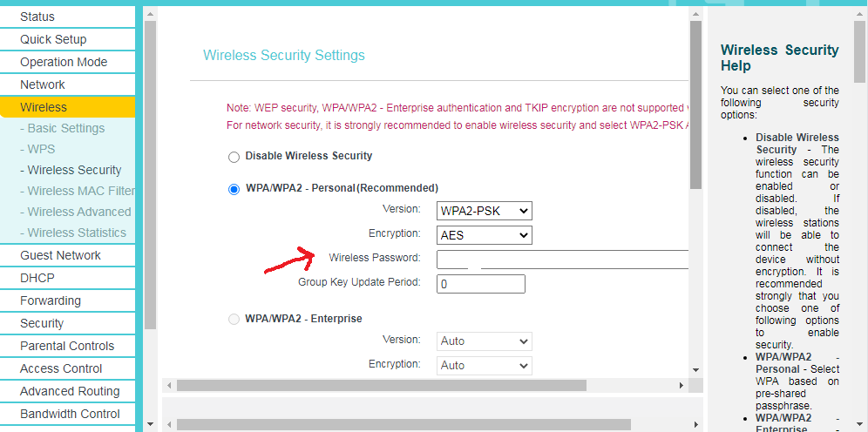Choose the WPA/WPA2 - Personal option
The width and height of the screenshot is (868, 432).
click(x=234, y=189)
